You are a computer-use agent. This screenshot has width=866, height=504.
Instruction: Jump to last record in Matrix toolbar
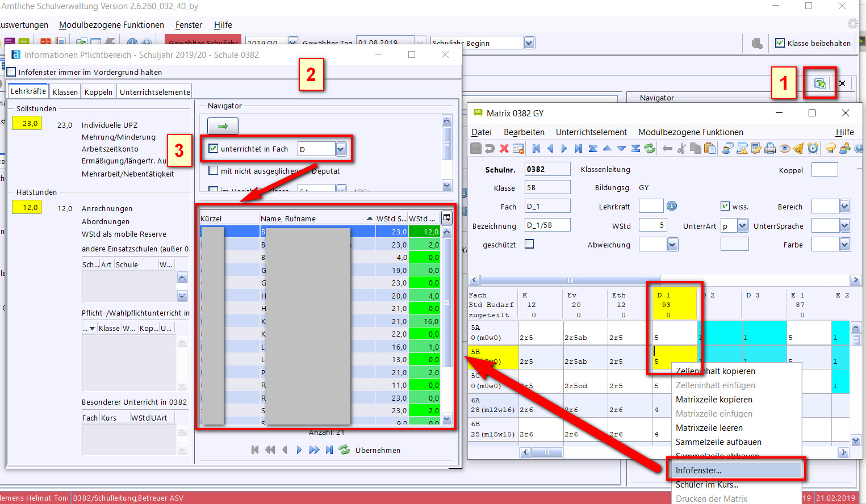click(578, 149)
